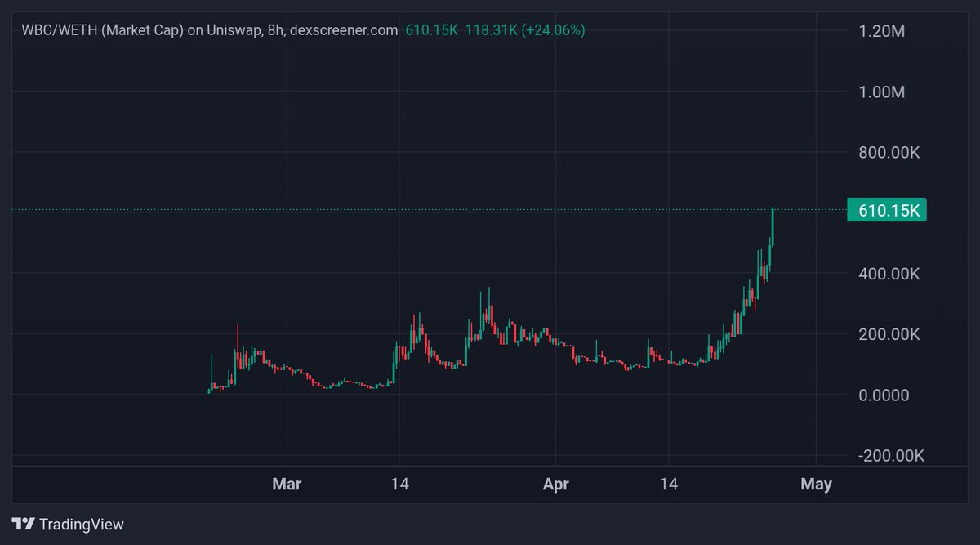Click the latest green candle at chart peak
980x545 pixels.
[773, 227]
